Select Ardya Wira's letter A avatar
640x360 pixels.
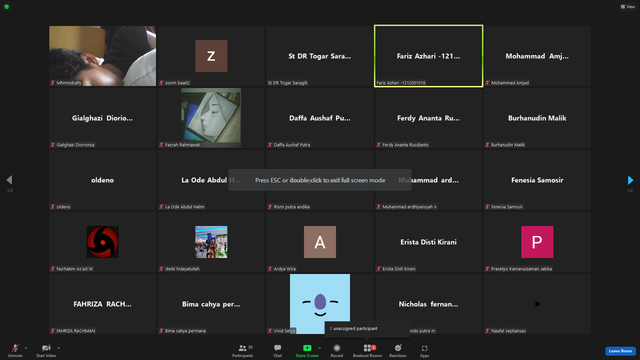coord(320,242)
